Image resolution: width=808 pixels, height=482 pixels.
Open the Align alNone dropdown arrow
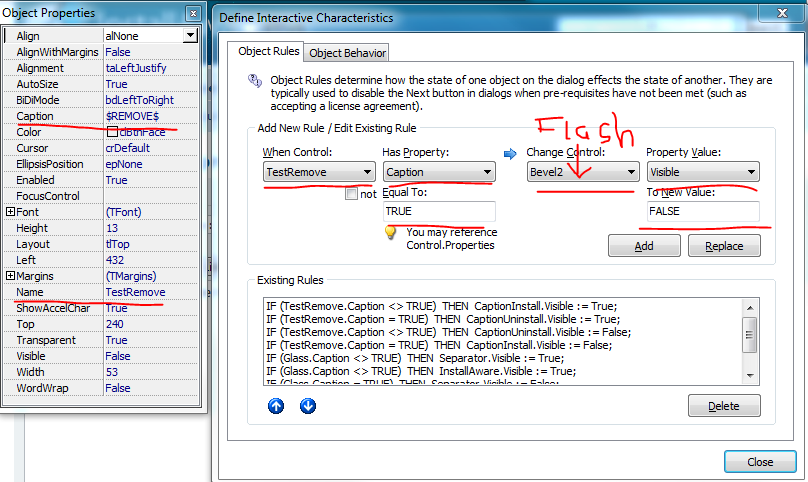[190, 36]
